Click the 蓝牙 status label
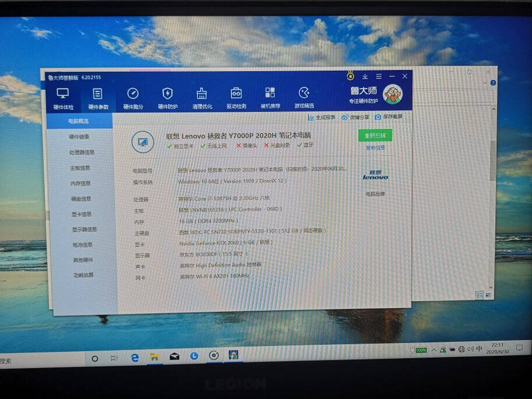 tap(305, 145)
